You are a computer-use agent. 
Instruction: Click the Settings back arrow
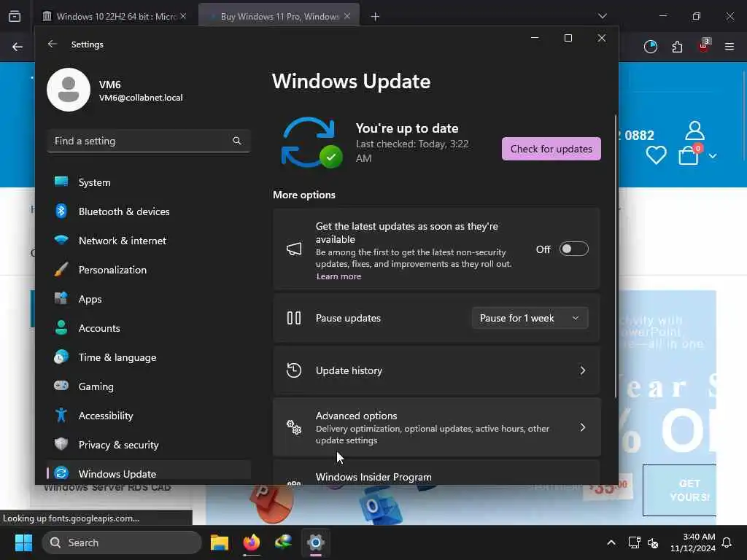pyautogui.click(x=53, y=44)
